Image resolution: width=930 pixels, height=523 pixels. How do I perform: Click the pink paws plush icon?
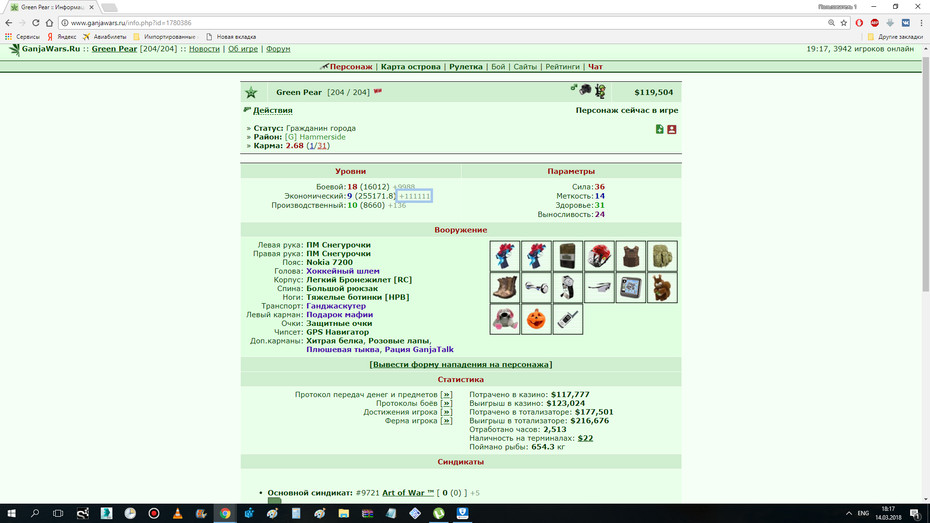[x=505, y=319]
